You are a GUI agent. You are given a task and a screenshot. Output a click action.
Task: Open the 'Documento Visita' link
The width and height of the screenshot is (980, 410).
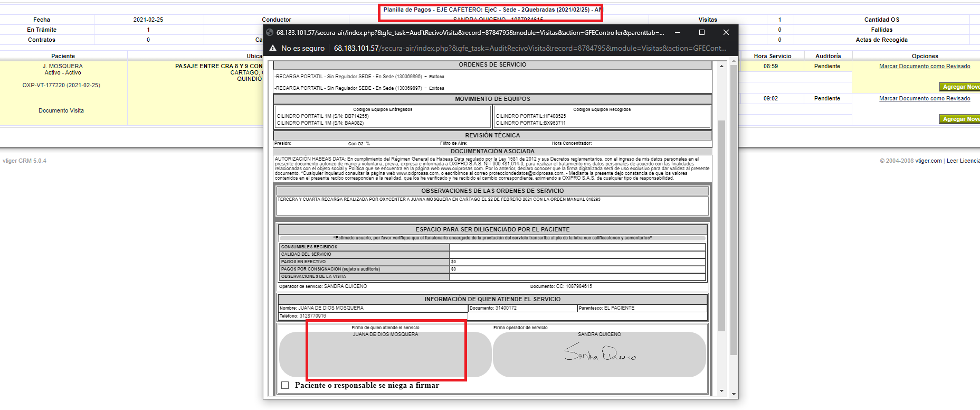[61, 110]
